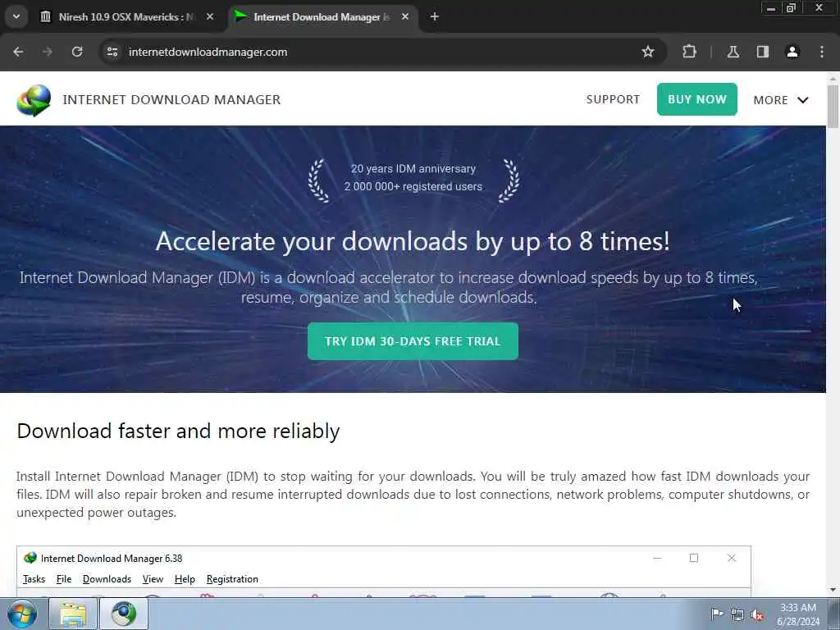Click the BUY NOW button

697,99
